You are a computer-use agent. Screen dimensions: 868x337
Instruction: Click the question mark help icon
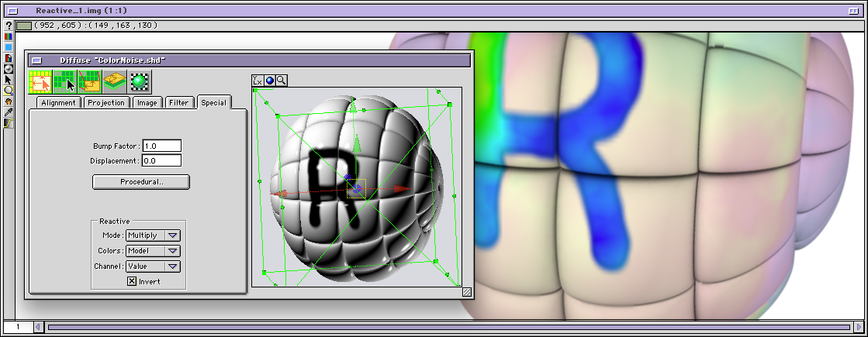tap(9, 26)
